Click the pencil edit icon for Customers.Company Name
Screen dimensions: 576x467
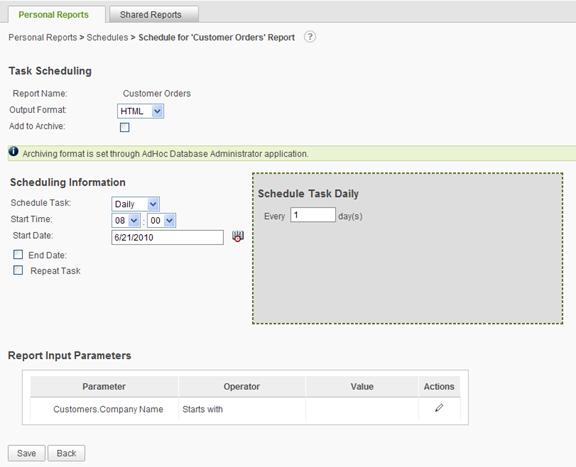tap(439, 408)
